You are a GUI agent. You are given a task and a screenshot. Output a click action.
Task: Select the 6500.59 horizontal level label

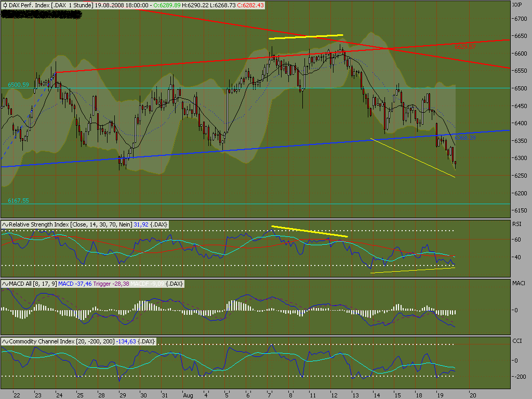18,85
